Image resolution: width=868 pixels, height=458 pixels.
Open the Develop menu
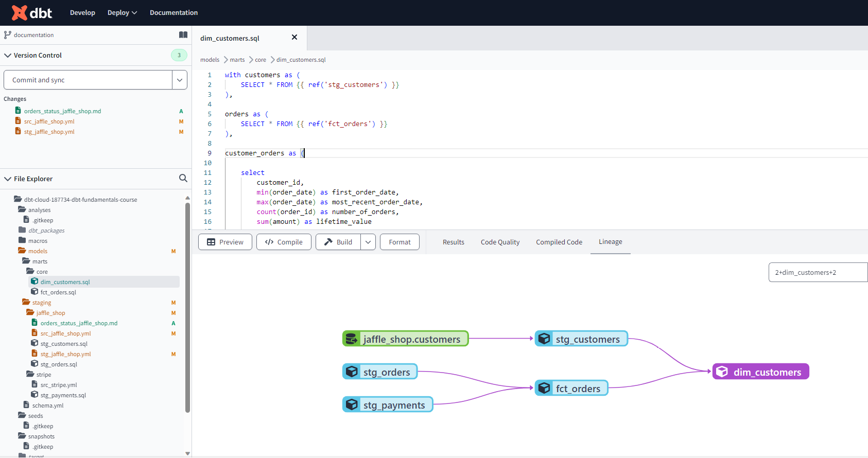point(82,12)
